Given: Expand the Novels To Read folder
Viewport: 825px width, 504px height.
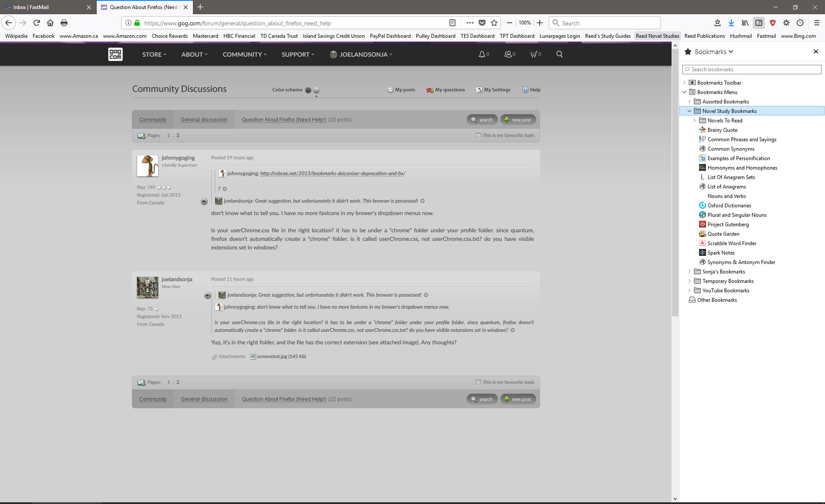Looking at the screenshot, I should click(695, 120).
